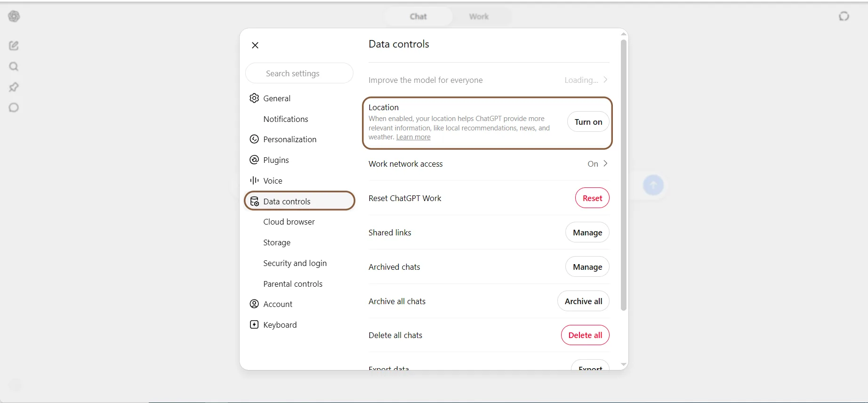Select Data controls via its database icon

click(254, 201)
